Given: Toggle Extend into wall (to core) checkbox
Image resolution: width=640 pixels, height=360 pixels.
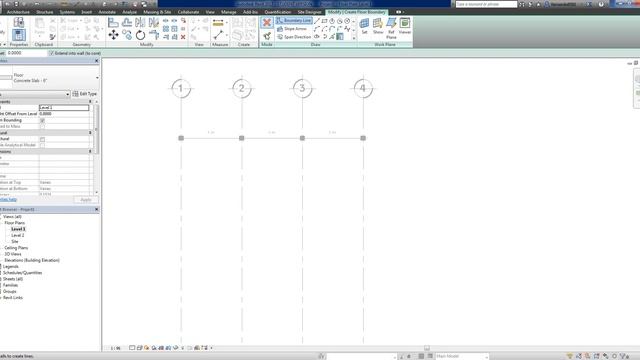Looking at the screenshot, I should tap(51, 53).
